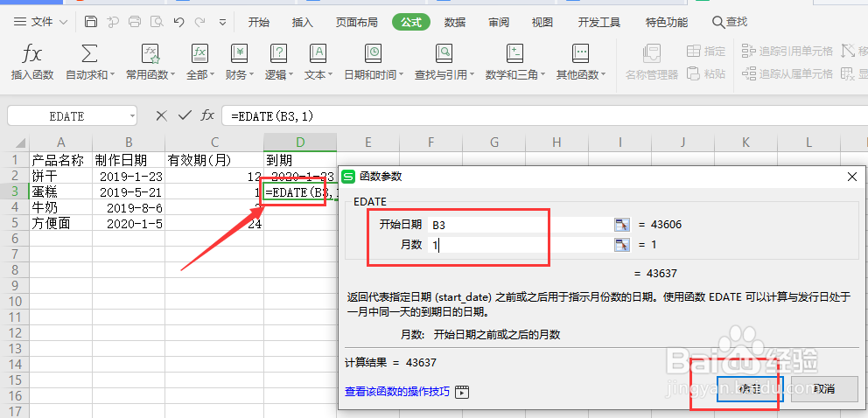Open Logical (逻辑) functions icon

click(x=278, y=53)
